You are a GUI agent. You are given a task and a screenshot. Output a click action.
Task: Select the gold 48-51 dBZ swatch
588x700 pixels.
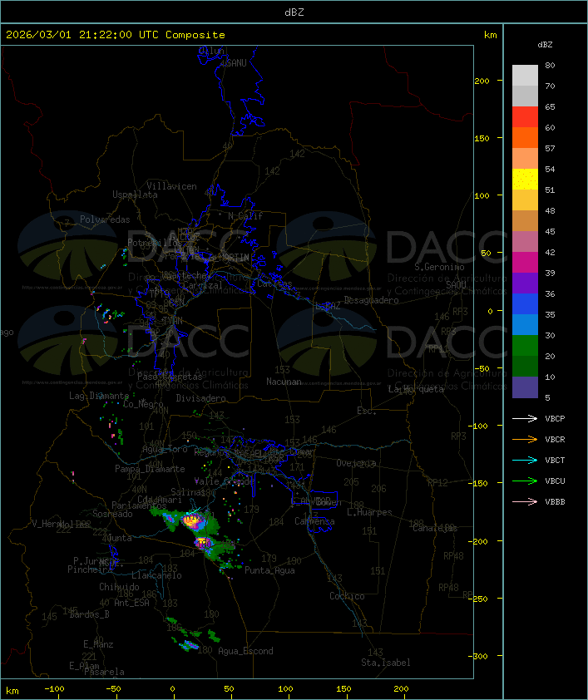click(x=525, y=200)
